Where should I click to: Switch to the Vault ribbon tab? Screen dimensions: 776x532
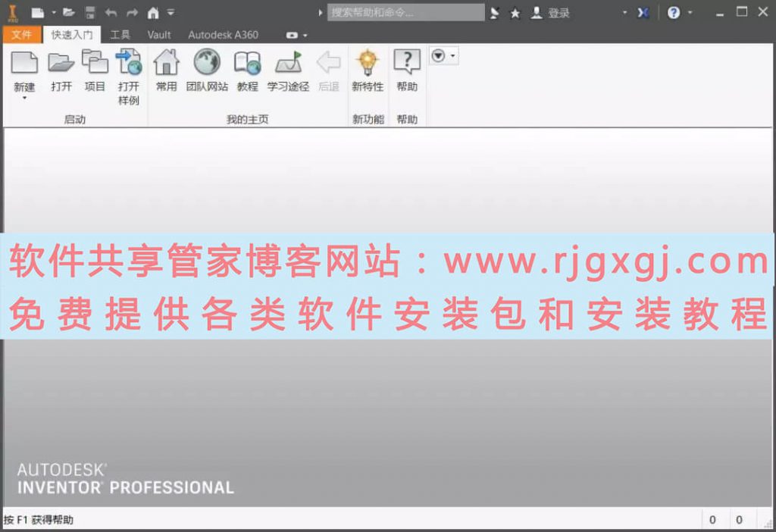(159, 35)
